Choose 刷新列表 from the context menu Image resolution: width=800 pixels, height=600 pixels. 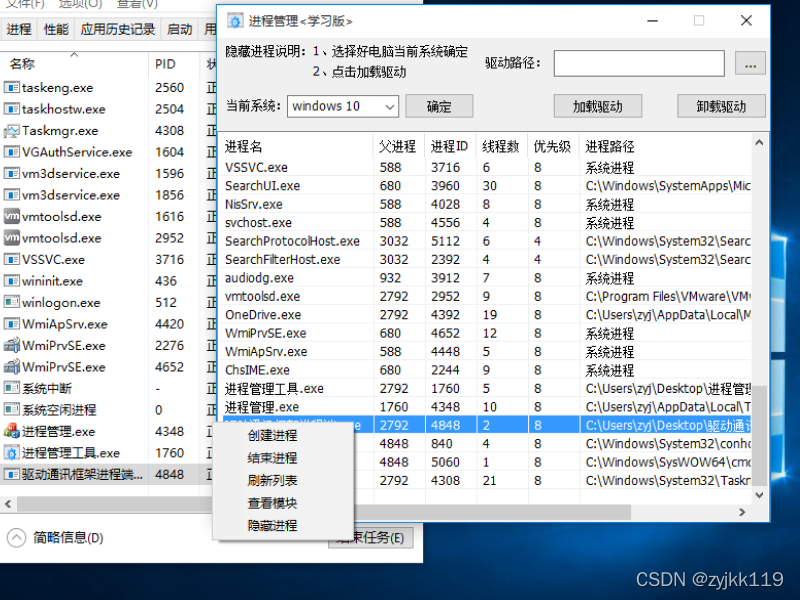[x=272, y=480]
